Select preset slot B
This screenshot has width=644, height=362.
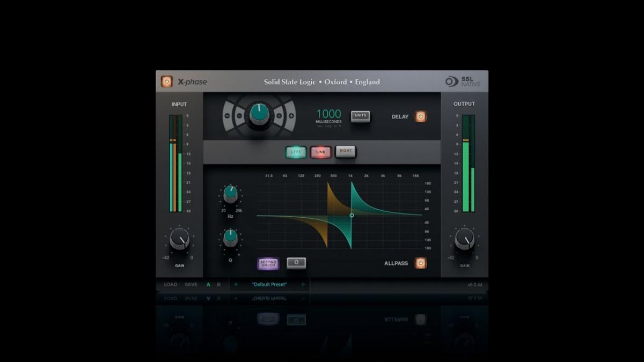218,284
